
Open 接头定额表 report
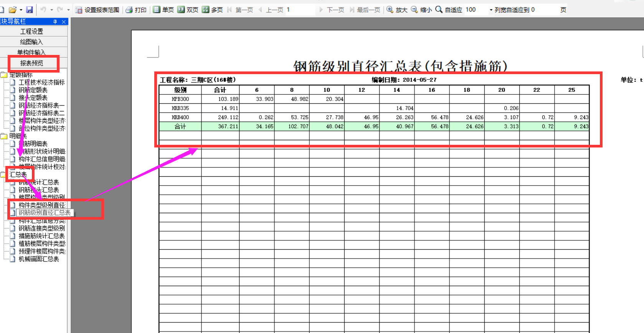coord(33,98)
